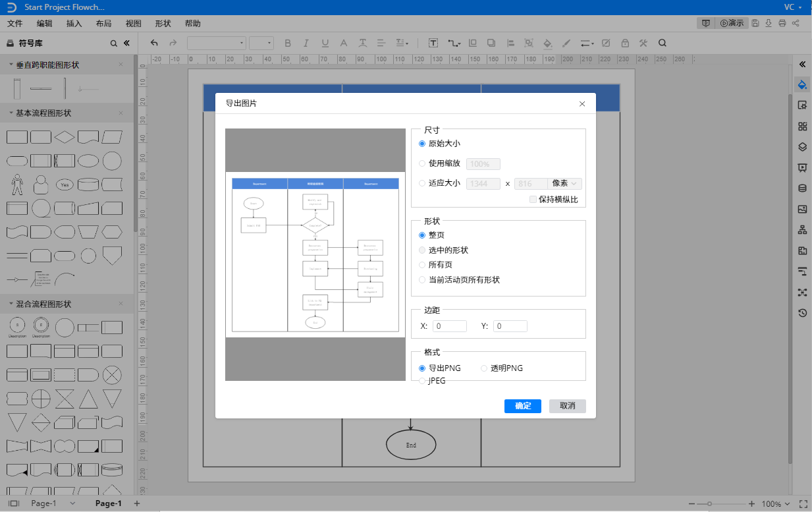Click the text box tool icon
This screenshot has width=812, height=512.
point(433,43)
